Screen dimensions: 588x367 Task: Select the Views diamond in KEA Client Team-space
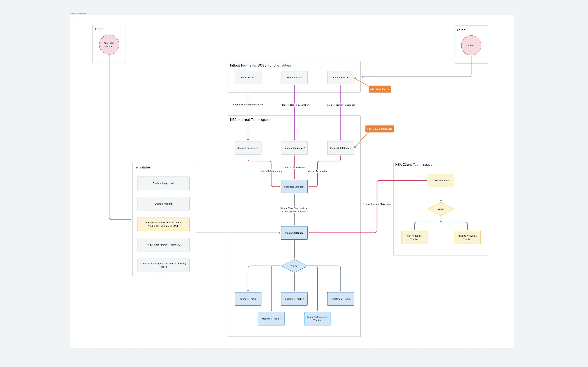coord(441,209)
